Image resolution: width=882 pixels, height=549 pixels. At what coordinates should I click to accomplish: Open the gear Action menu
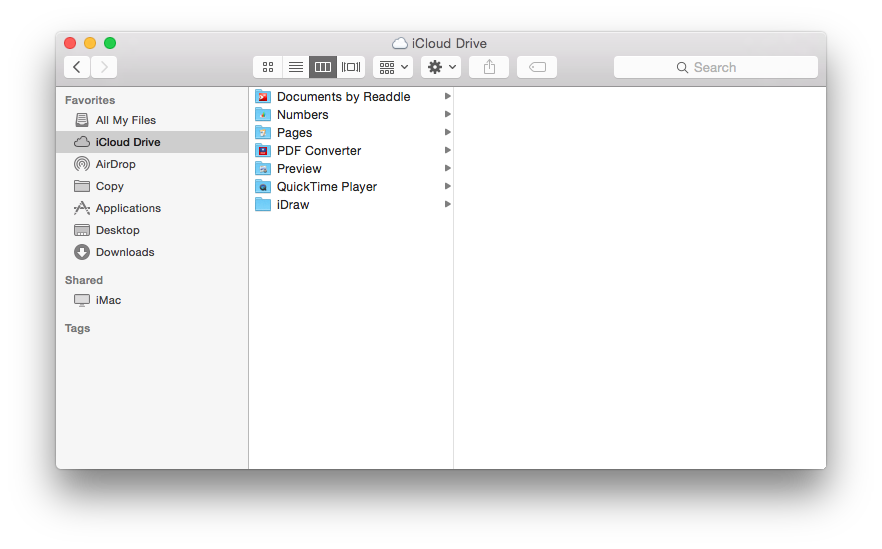441,67
